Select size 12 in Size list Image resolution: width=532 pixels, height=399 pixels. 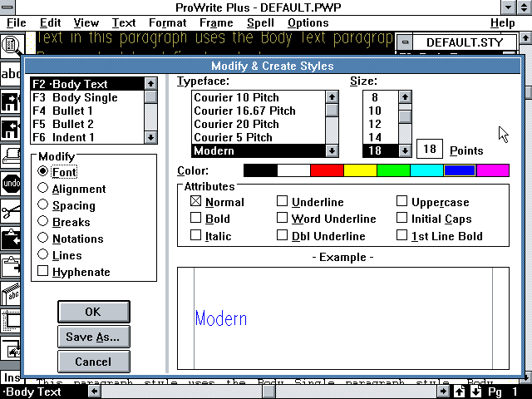381,124
